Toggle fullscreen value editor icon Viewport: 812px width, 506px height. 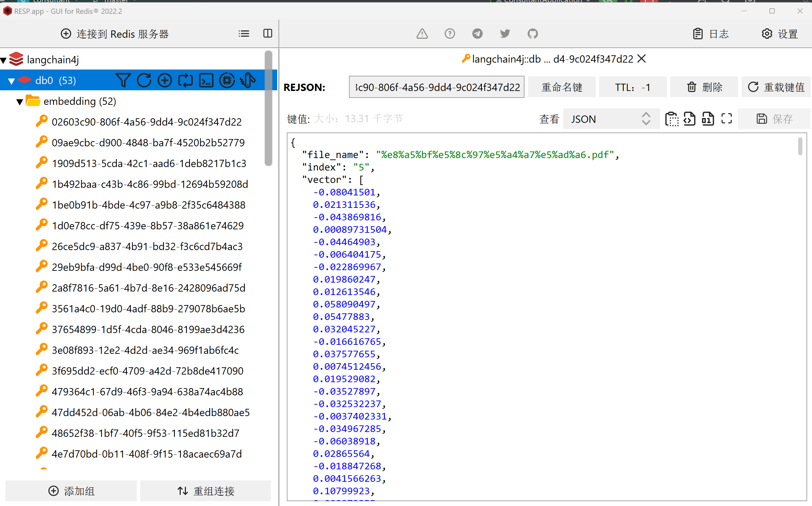726,119
